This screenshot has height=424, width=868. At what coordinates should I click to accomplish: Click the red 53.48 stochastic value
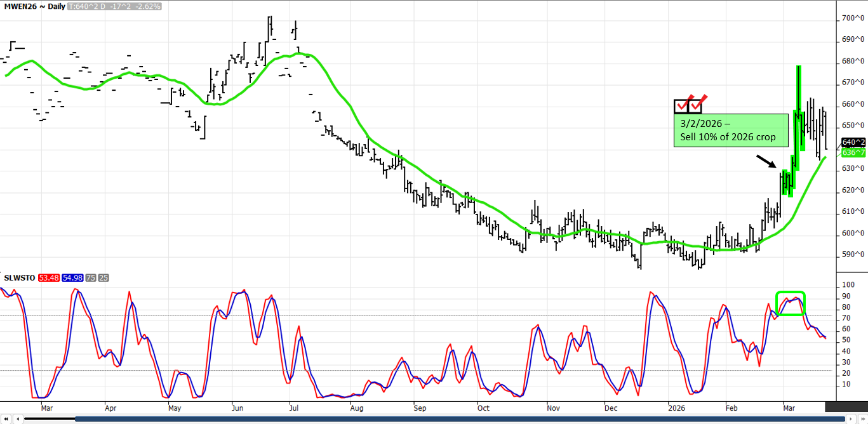[48, 278]
